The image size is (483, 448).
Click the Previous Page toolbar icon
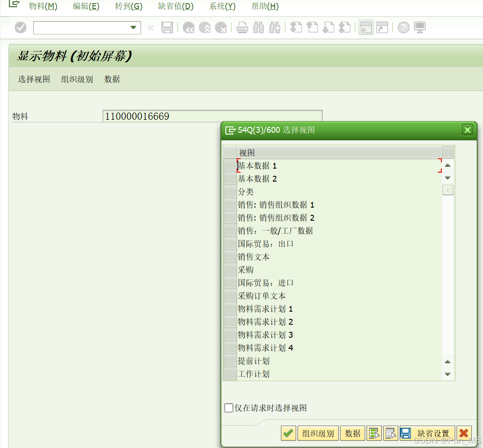coord(312,28)
